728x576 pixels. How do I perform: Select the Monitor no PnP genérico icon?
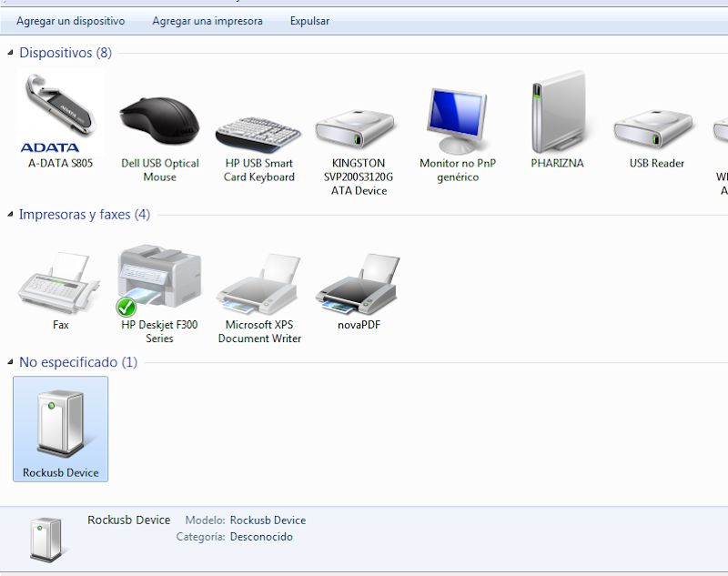[457, 121]
